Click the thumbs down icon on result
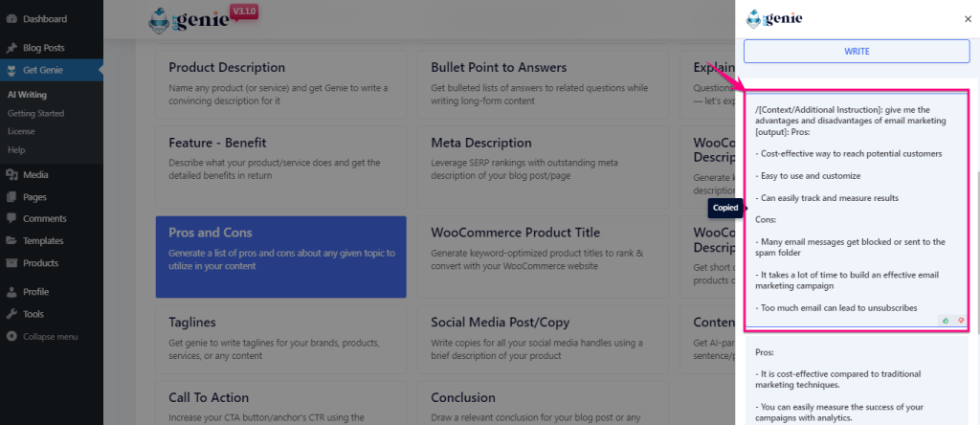The height and width of the screenshot is (425, 980). pyautogui.click(x=961, y=320)
